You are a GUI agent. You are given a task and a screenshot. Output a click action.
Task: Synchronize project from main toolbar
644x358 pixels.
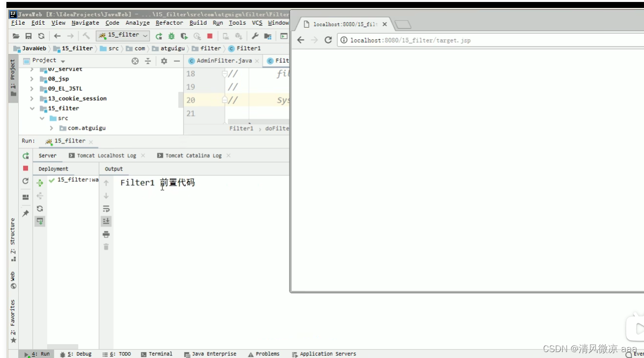41,36
